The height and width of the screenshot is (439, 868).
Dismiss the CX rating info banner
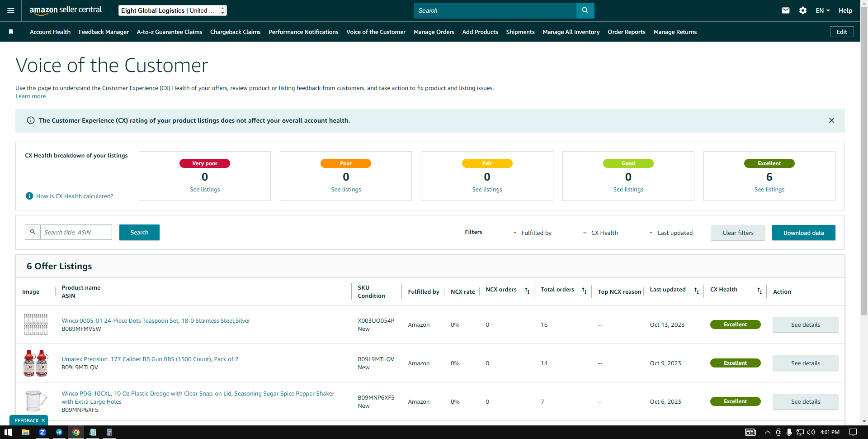coord(831,120)
